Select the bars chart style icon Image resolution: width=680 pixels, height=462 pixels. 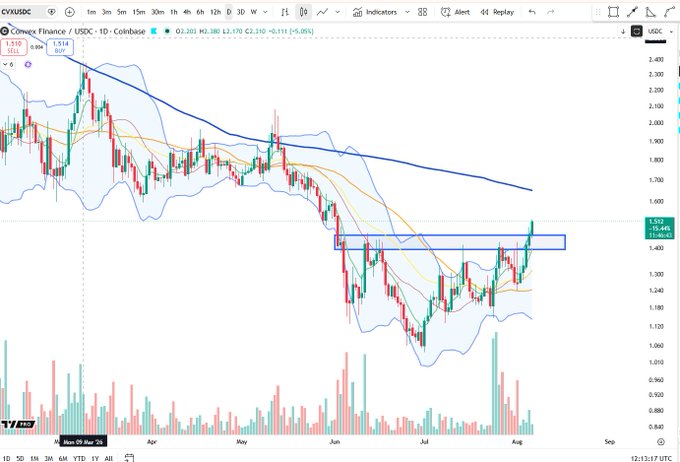click(285, 12)
